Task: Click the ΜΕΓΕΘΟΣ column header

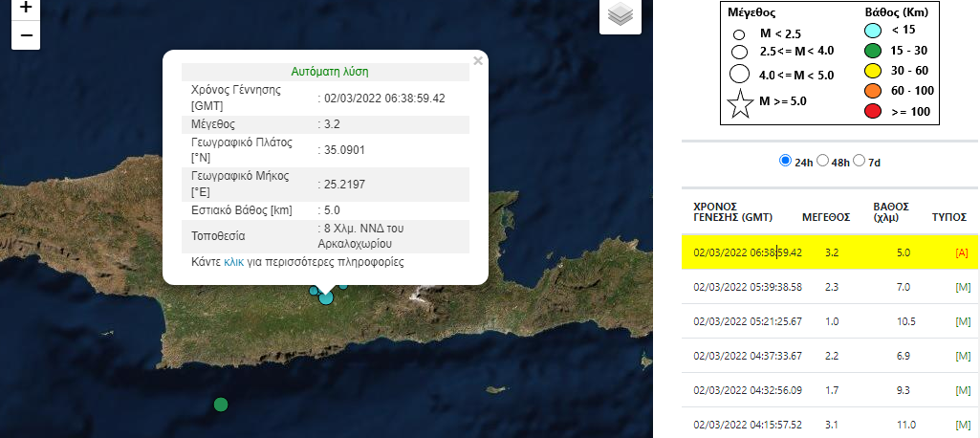Action: point(825,217)
